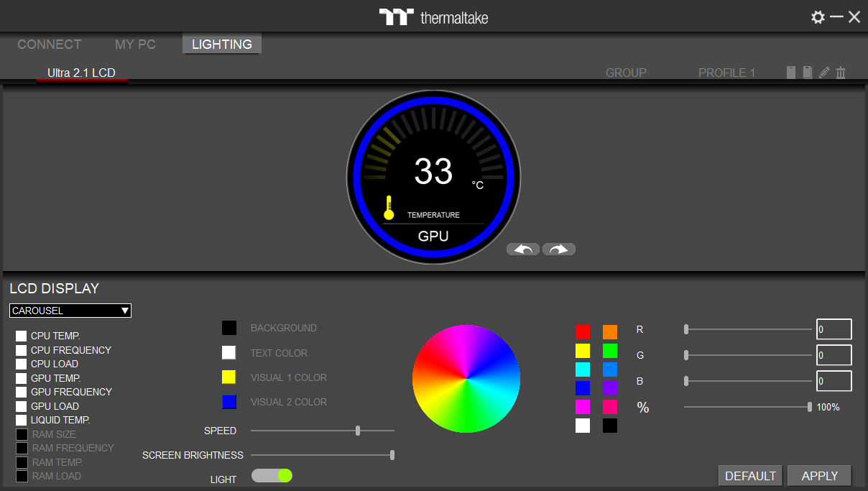Switch to the MY PC tab
868x491 pixels.
[135, 45]
